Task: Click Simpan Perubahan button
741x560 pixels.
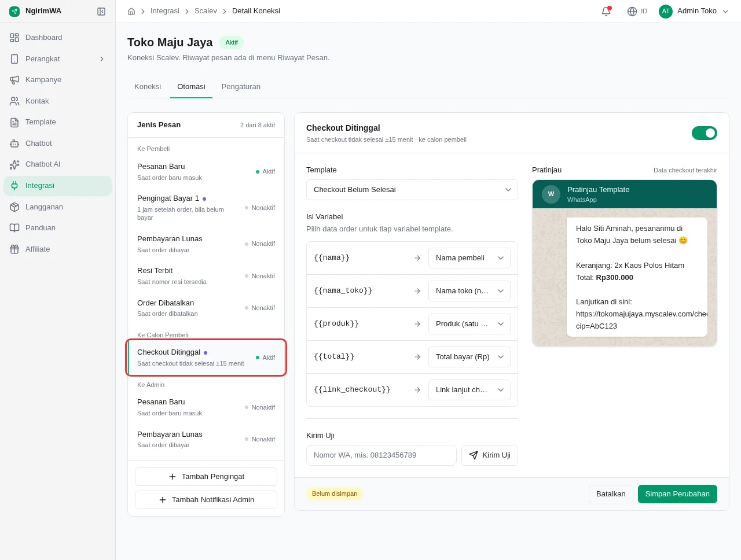Action: pos(677,494)
